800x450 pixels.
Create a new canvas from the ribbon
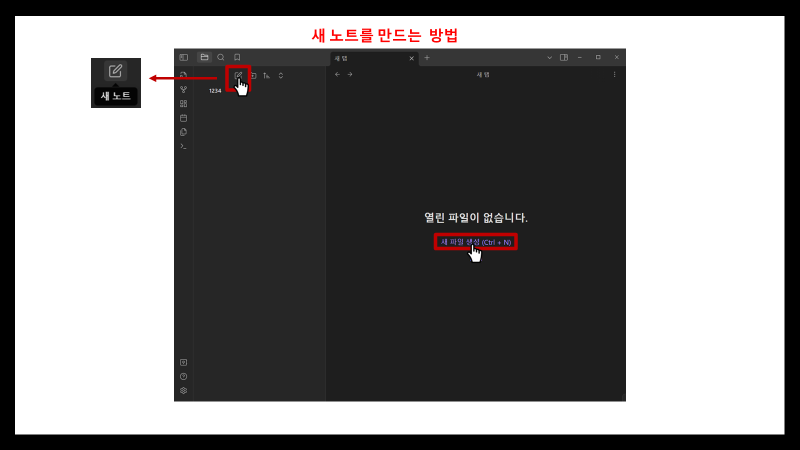pos(184,104)
